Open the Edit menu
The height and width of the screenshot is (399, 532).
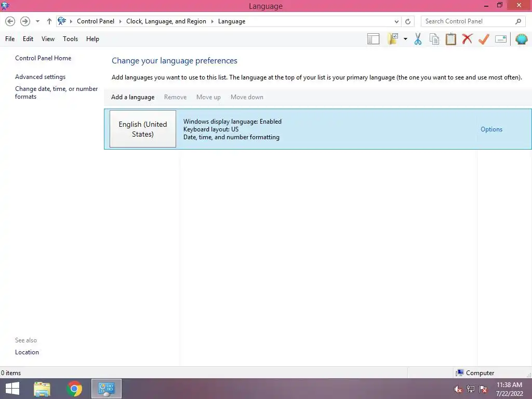(x=28, y=39)
